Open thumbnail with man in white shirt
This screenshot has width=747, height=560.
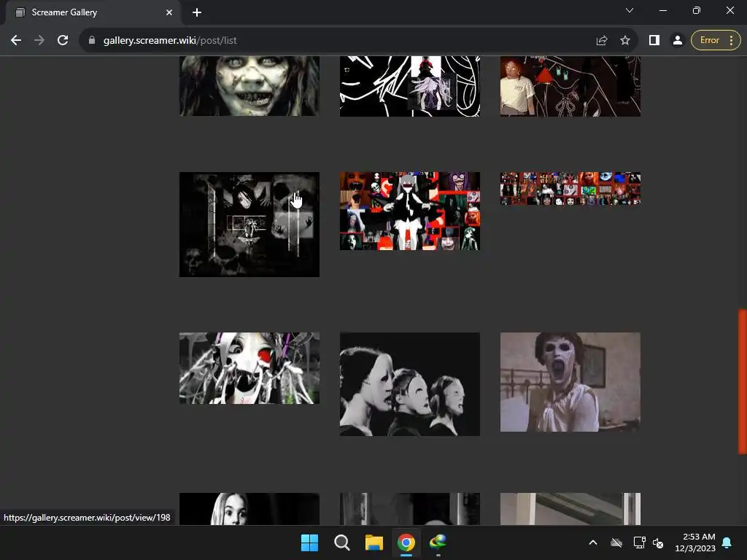coord(570,86)
